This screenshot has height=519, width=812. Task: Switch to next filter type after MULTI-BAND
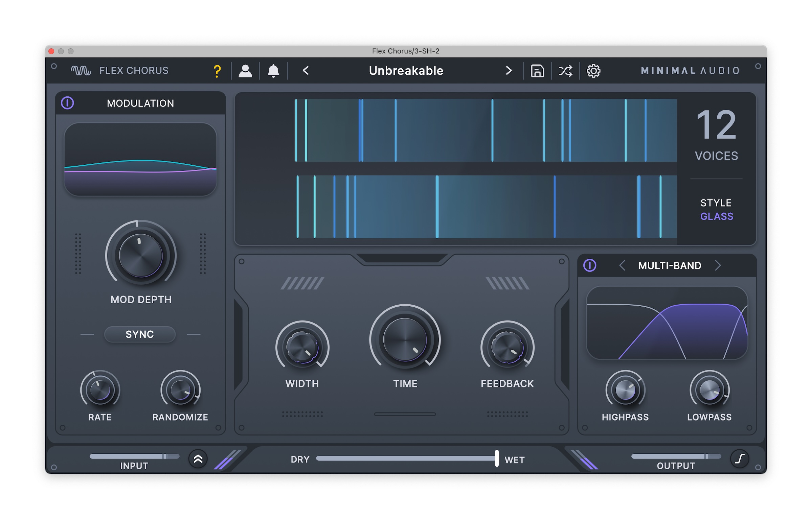click(x=718, y=265)
